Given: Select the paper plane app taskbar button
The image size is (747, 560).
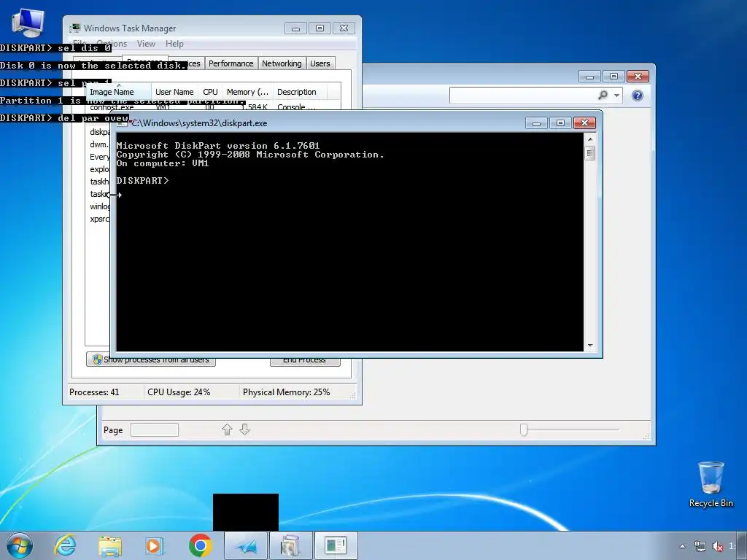Looking at the screenshot, I should [x=246, y=545].
